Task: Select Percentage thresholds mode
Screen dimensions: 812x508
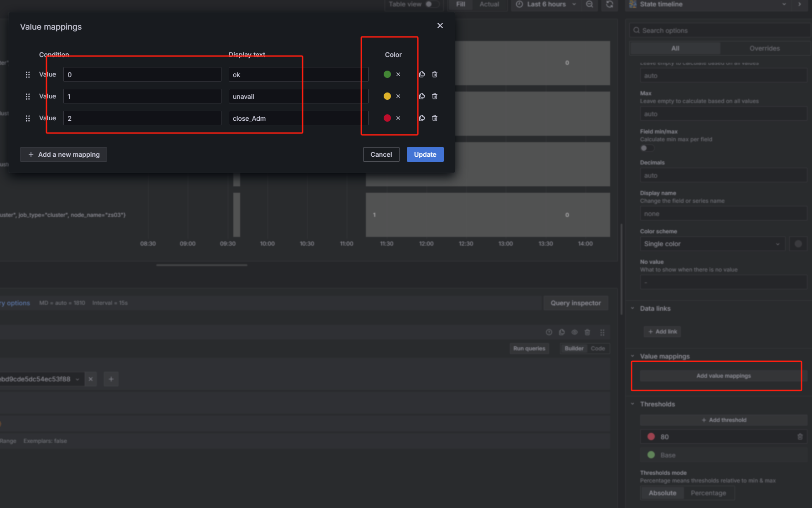Action: (708, 493)
